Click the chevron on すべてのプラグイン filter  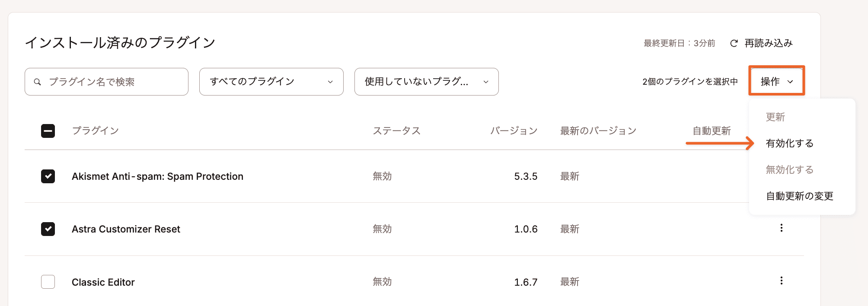pos(331,82)
